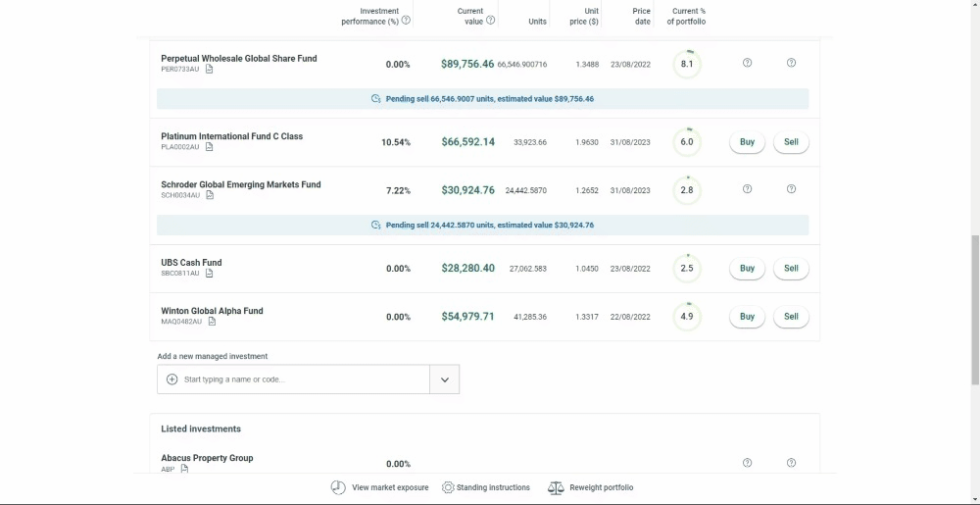Click Perpetual pending sell 66,546.9007 units text

tap(489, 99)
